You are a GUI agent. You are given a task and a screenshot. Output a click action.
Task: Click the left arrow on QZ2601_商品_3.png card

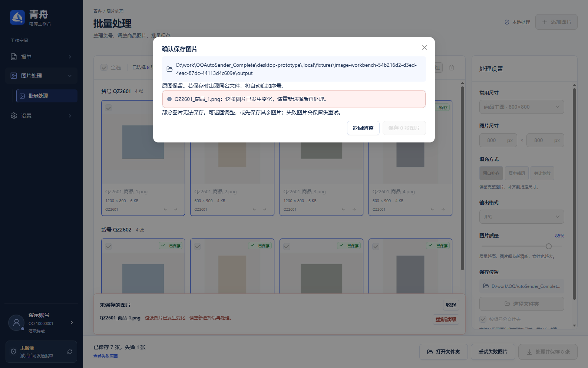[x=343, y=209]
